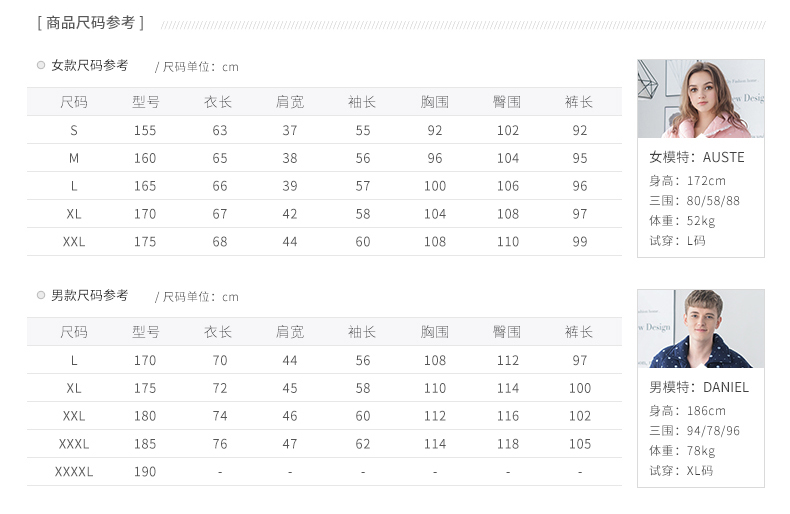This screenshot has width=790, height=514.
Task: Select the radio bullet beside 女款尺码参考
Action: pyautogui.click(x=41, y=65)
